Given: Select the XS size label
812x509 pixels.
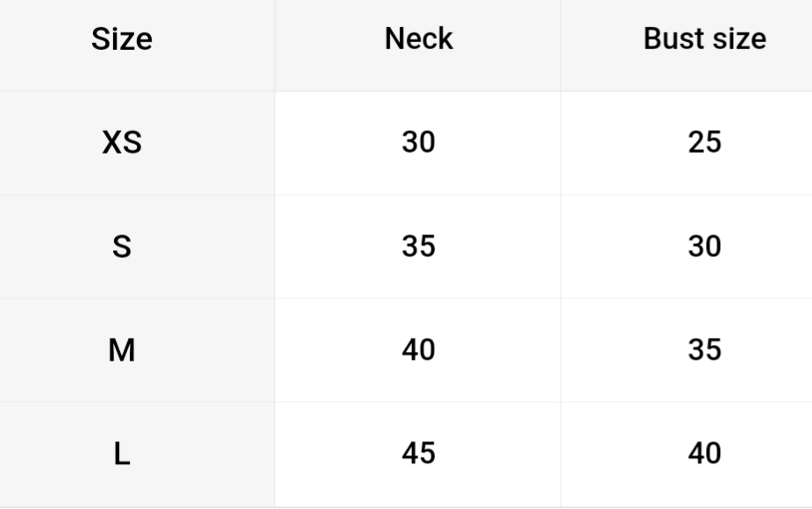Looking at the screenshot, I should coord(122,142).
